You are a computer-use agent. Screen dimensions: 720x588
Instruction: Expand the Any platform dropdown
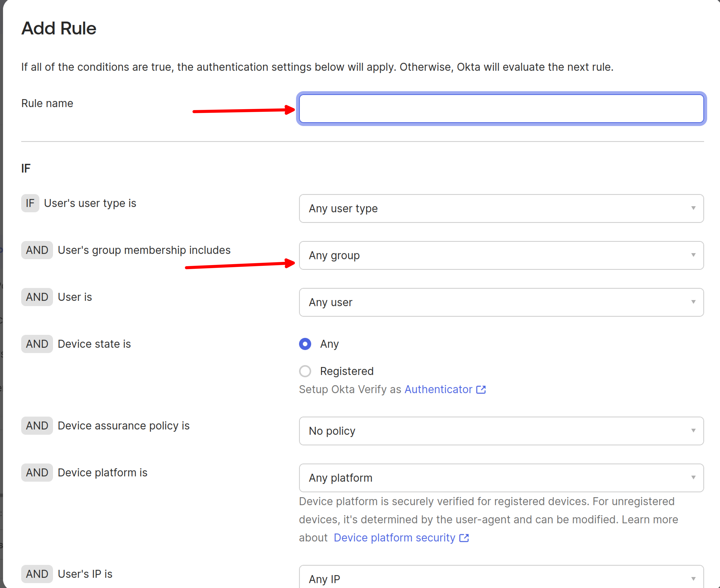(x=501, y=478)
